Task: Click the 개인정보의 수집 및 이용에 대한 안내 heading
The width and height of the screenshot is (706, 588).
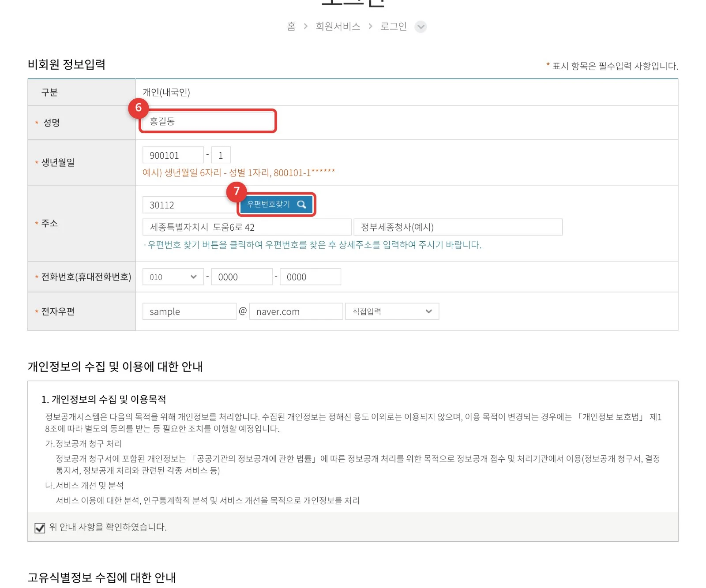Action: [115, 367]
